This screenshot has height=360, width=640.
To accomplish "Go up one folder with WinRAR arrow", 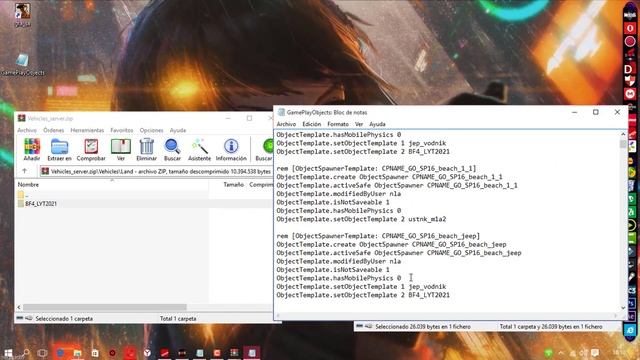I will tap(24, 171).
